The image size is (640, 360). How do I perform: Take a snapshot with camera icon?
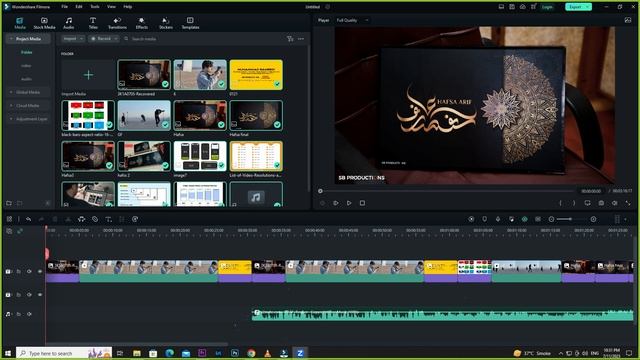pos(601,203)
